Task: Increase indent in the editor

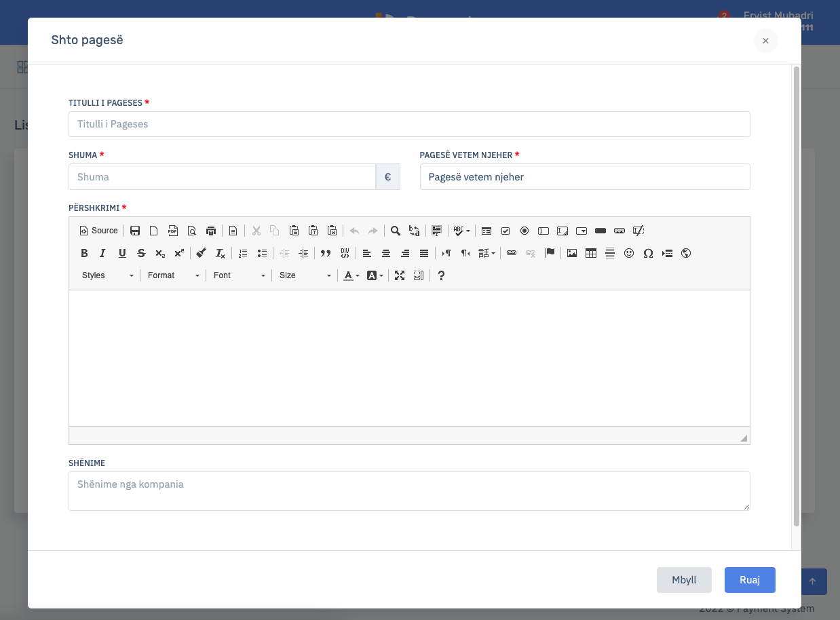Action: (x=303, y=253)
